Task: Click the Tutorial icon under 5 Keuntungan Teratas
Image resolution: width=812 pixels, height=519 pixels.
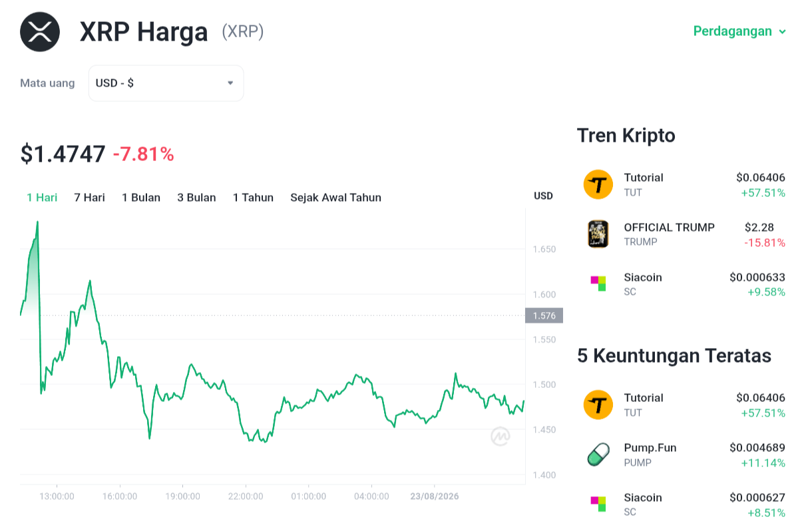Action: coord(598,405)
